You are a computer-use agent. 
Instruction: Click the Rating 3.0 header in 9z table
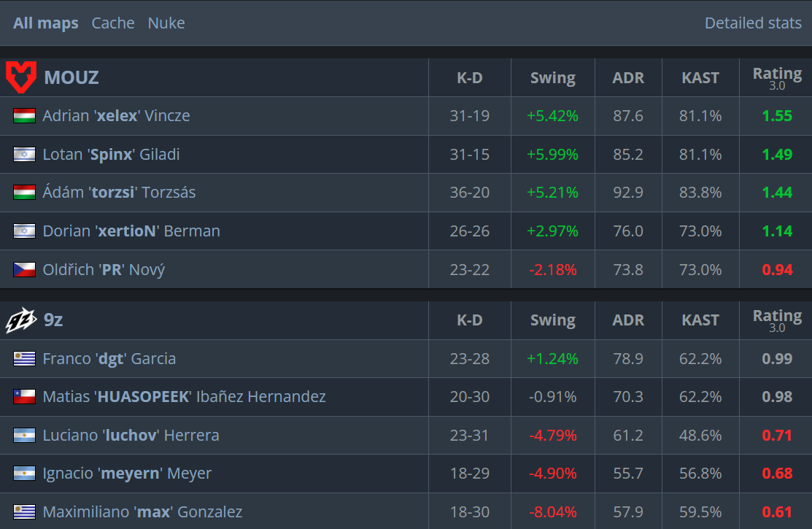tap(777, 320)
